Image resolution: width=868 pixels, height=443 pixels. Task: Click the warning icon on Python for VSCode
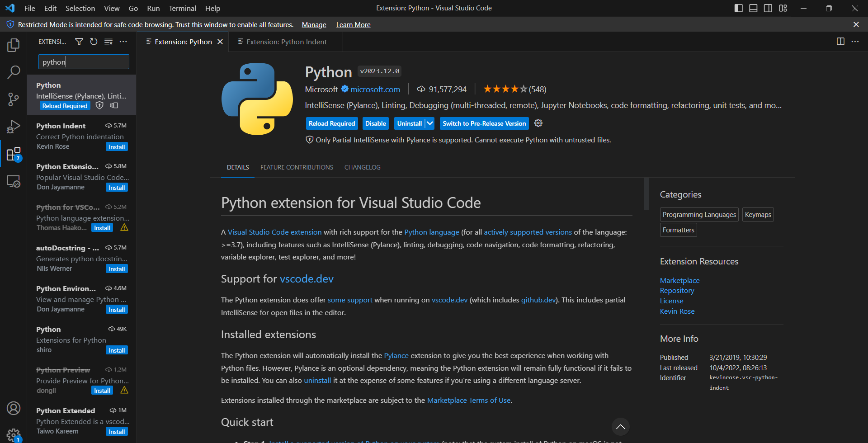coord(124,227)
